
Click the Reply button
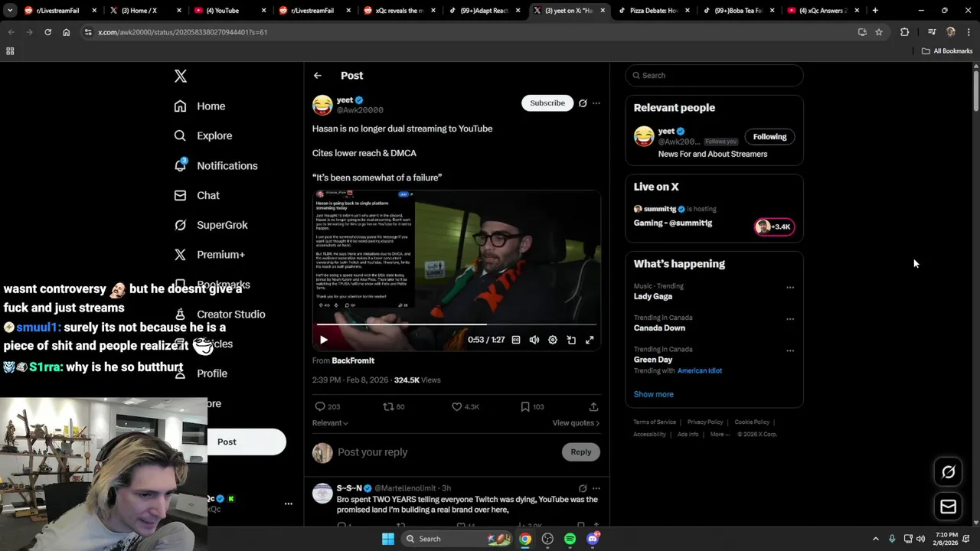tap(581, 452)
